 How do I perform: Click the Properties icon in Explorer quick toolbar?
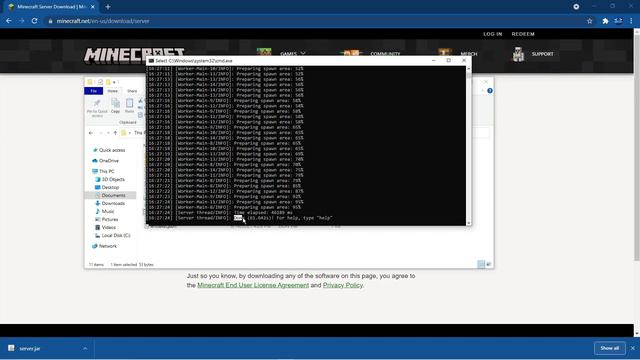point(100,82)
